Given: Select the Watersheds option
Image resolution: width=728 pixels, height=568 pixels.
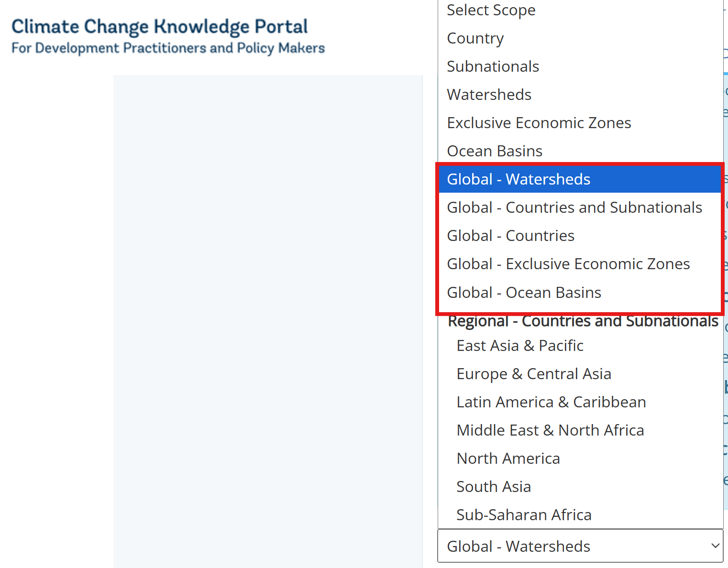Looking at the screenshot, I should pyautogui.click(x=489, y=95).
